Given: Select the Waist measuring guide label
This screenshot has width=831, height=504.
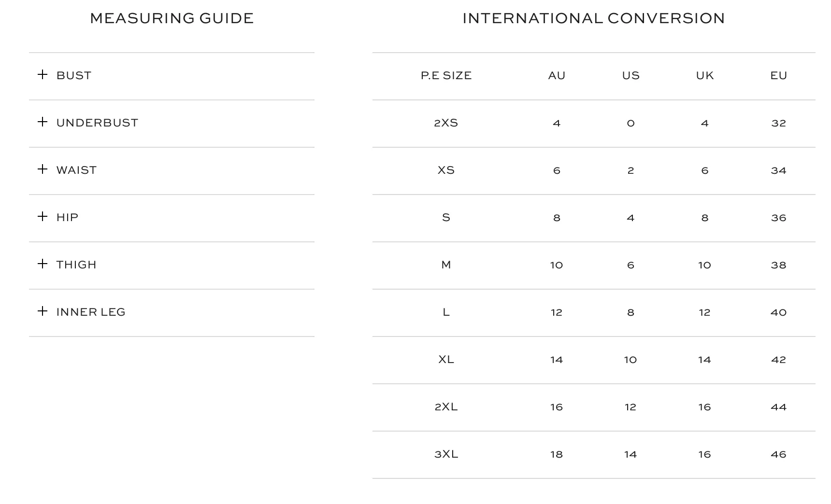Looking at the screenshot, I should pyautogui.click(x=76, y=170).
